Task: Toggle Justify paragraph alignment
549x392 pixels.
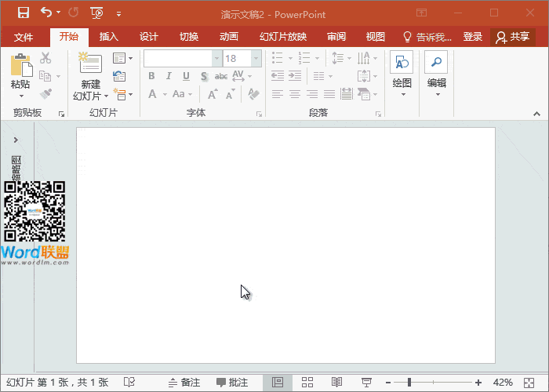Action: click(x=329, y=94)
